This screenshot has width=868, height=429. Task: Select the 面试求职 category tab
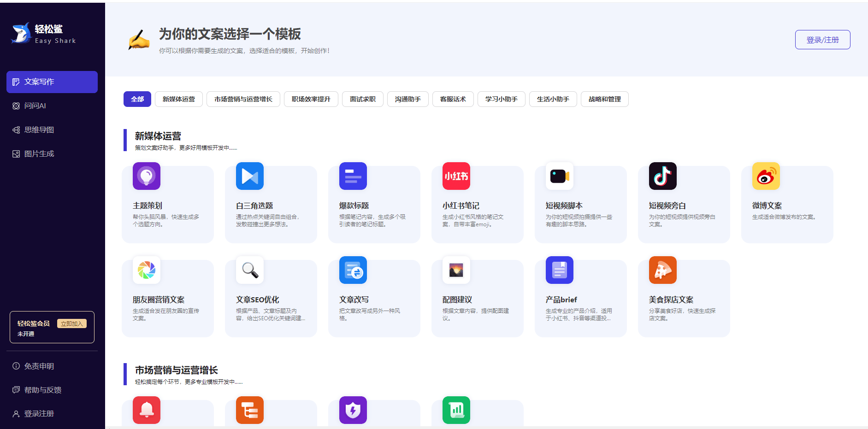pos(362,99)
